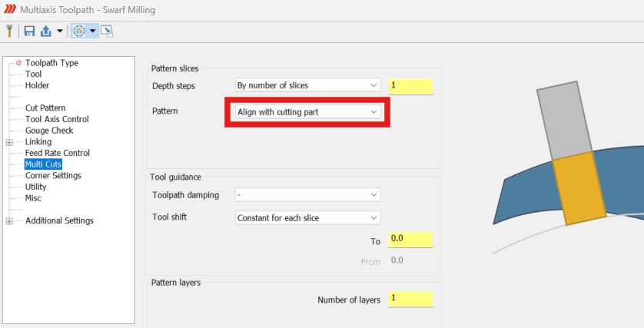Click the swarf tool preview illustration

pos(568,167)
